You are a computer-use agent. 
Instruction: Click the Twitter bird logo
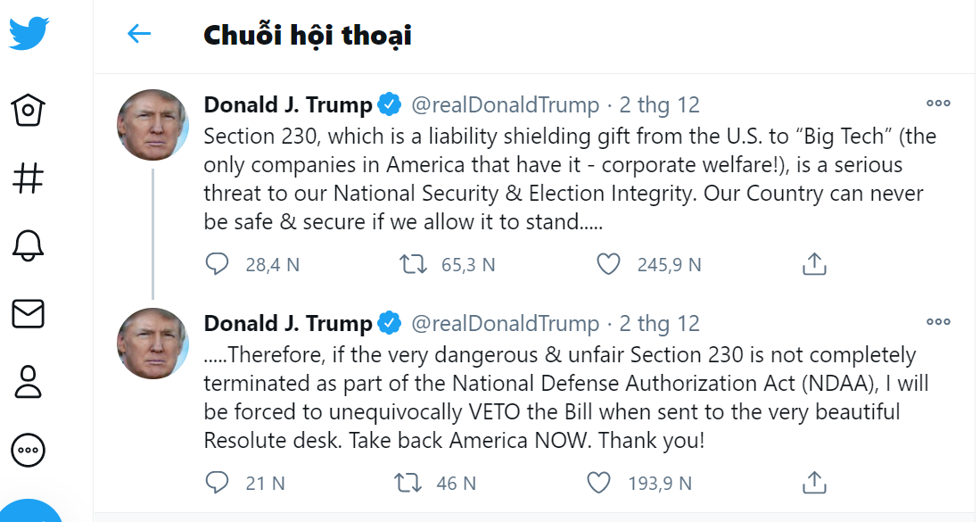[29, 33]
